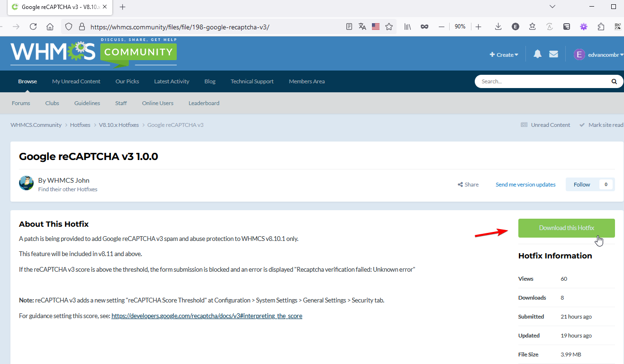Go to Clubs submenu link
The height and width of the screenshot is (364, 624).
click(x=52, y=103)
